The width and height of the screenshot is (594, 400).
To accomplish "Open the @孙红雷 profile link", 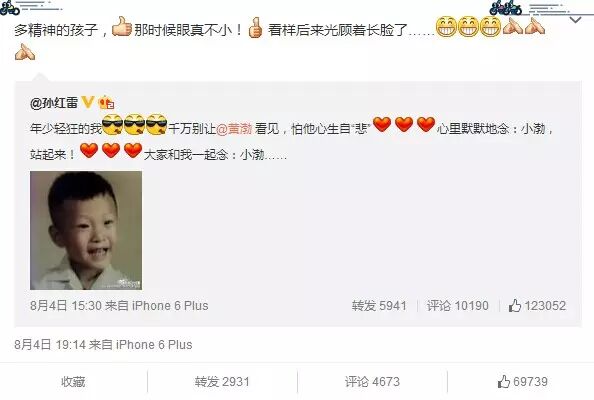I will [54, 103].
